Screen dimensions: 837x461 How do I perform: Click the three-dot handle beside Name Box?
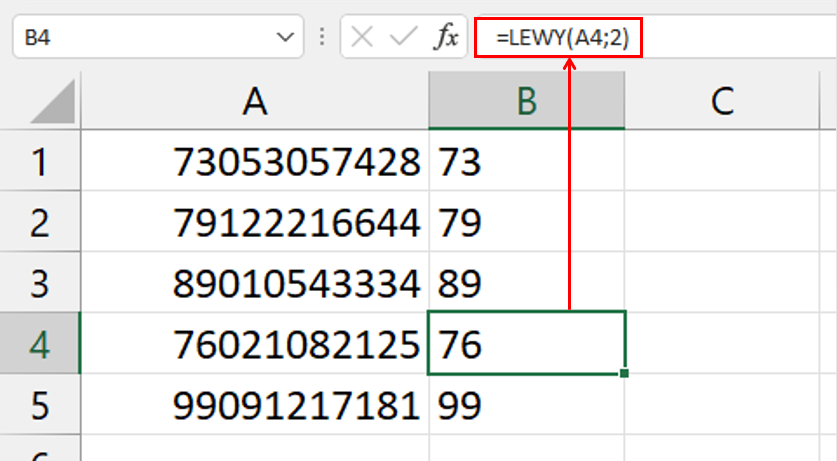click(321, 38)
